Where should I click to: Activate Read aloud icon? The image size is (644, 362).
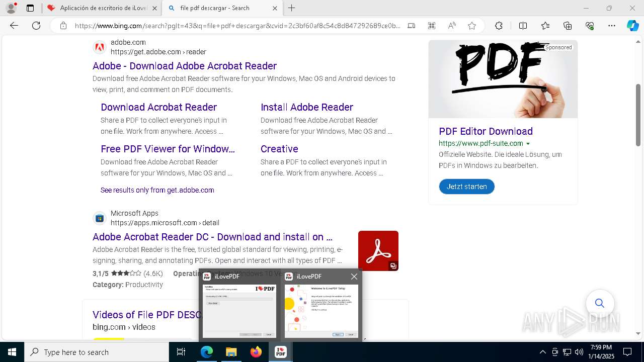point(452,26)
